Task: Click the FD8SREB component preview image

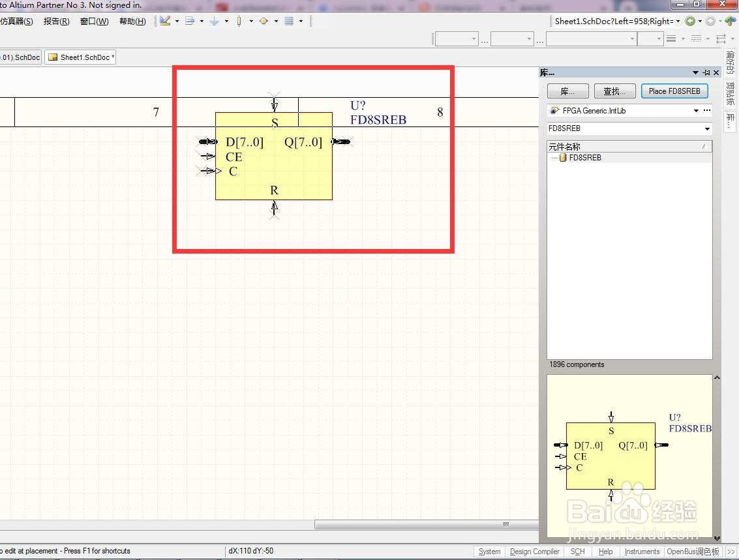Action: click(629, 456)
